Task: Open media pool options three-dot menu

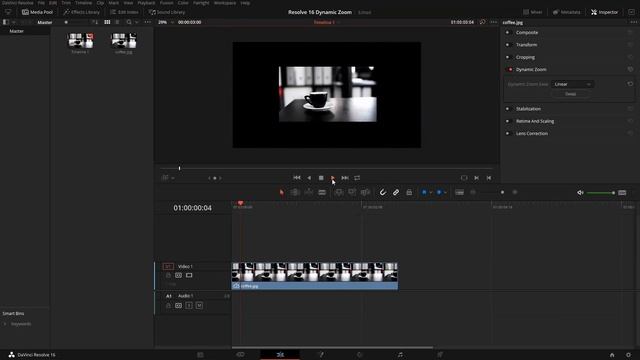Action: point(147,22)
